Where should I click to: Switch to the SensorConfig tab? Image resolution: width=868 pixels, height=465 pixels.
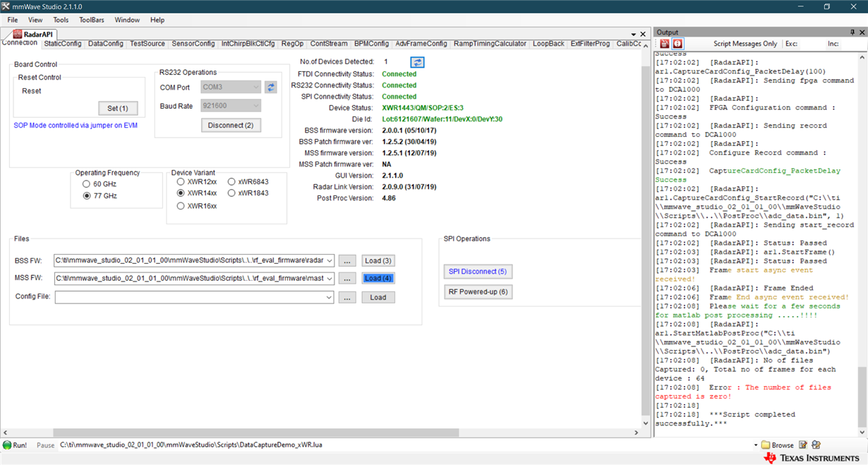(x=193, y=44)
